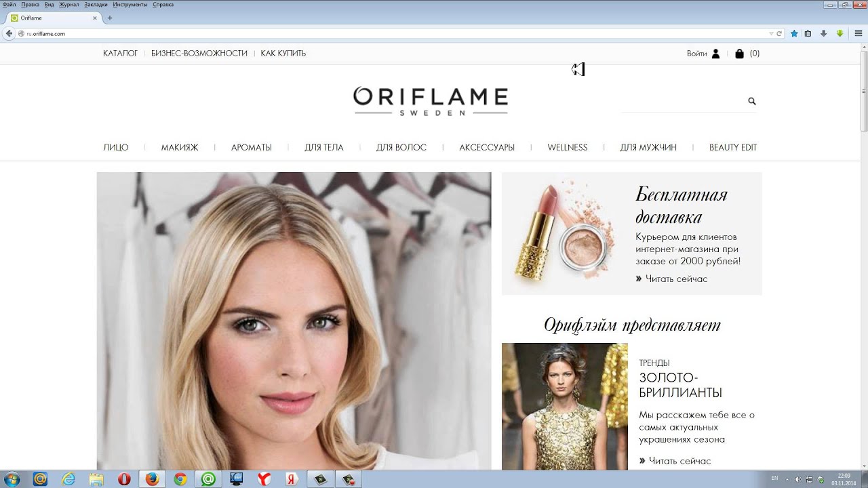Open the Файл menu

click(x=9, y=5)
